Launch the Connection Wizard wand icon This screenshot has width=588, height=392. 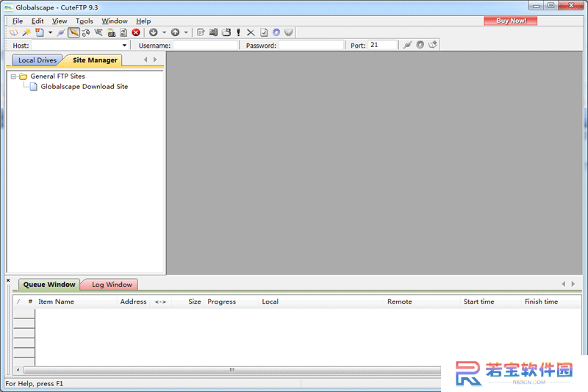(x=26, y=32)
